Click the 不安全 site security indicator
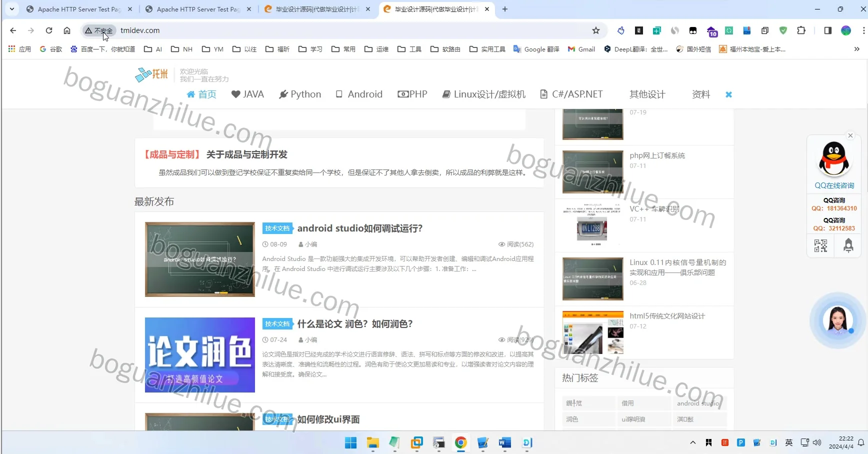The height and width of the screenshot is (454, 868). coord(98,30)
